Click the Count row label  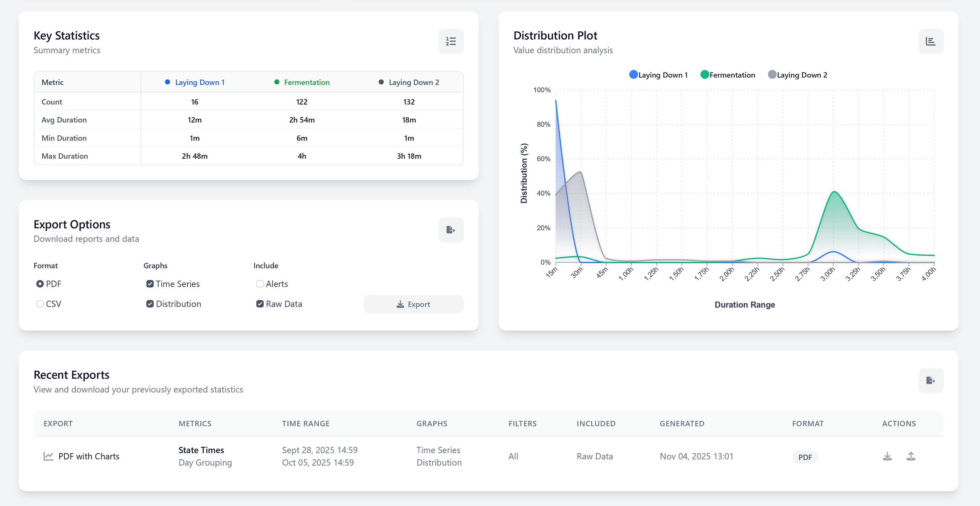coord(52,102)
